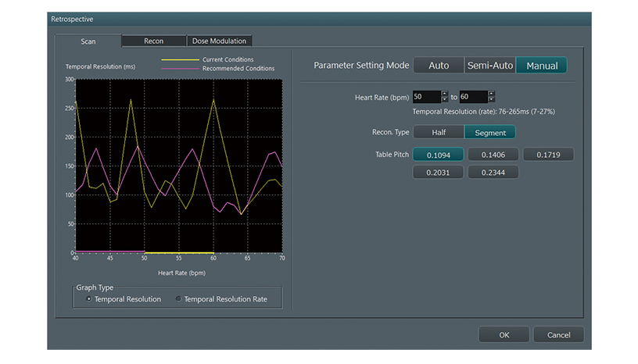Choose Half recon type

point(439,133)
